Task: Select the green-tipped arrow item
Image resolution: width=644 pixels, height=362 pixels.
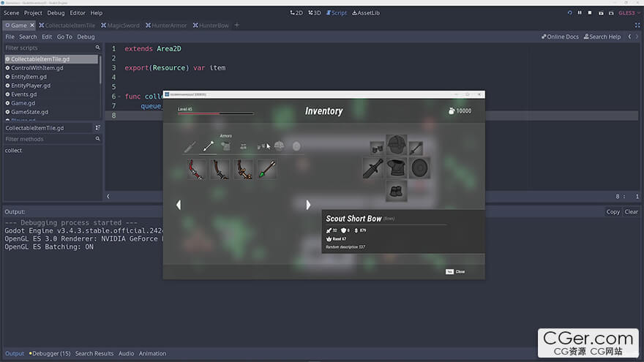Action: (267, 169)
